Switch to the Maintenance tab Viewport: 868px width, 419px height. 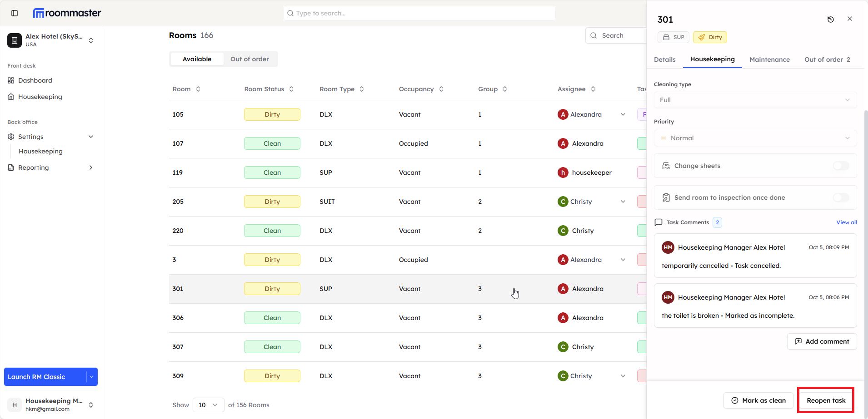(769, 59)
